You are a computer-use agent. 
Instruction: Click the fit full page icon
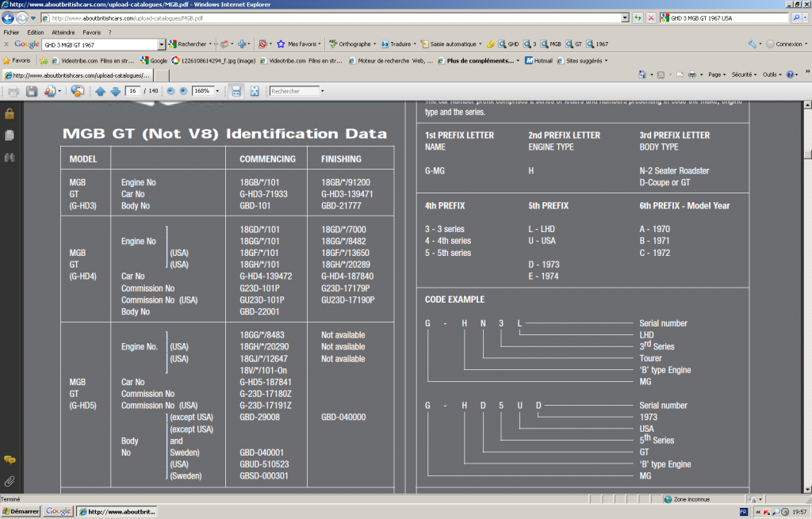[255, 91]
